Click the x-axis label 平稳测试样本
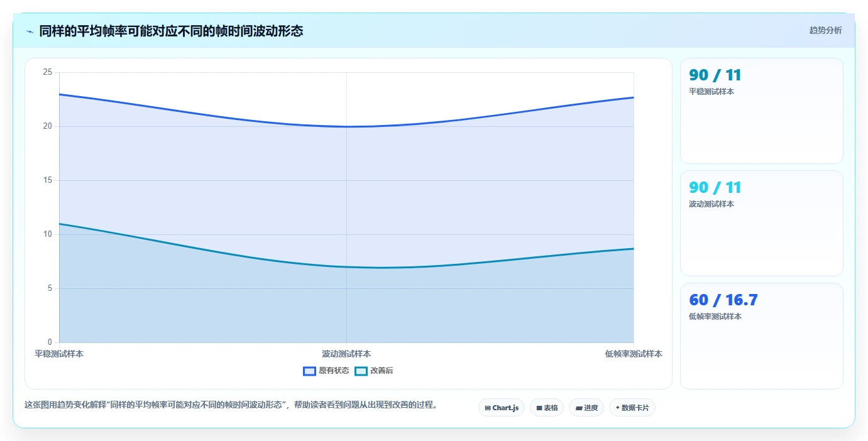 pos(59,354)
